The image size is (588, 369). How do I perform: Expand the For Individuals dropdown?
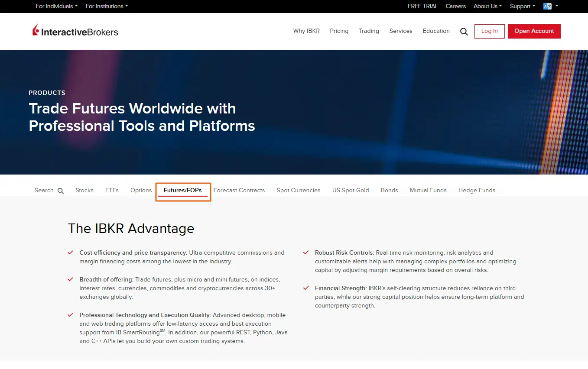click(56, 6)
